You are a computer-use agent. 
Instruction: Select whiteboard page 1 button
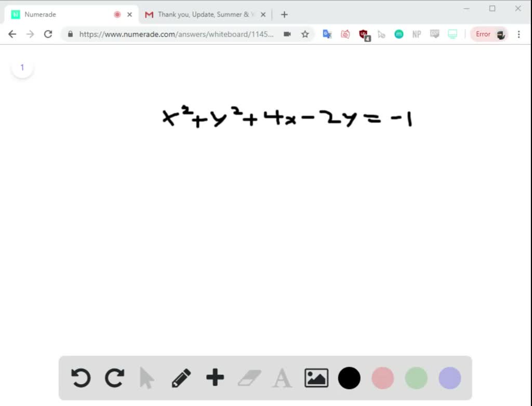click(x=22, y=67)
